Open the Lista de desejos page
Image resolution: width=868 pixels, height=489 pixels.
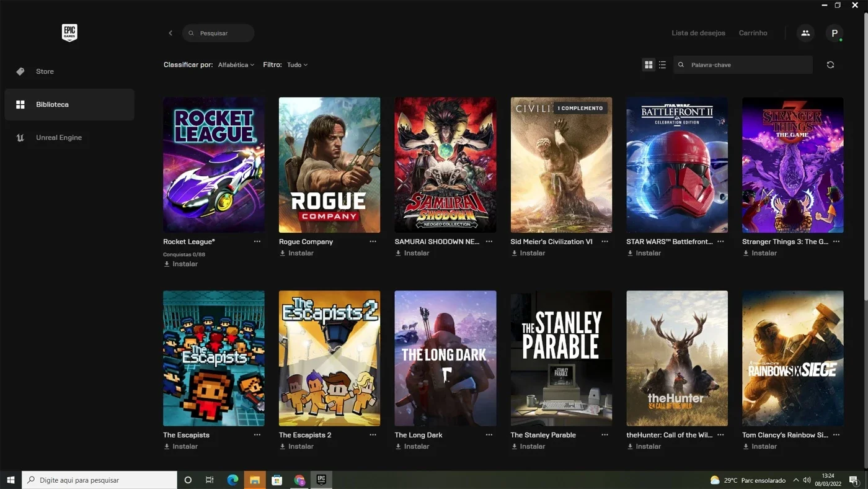[698, 33]
